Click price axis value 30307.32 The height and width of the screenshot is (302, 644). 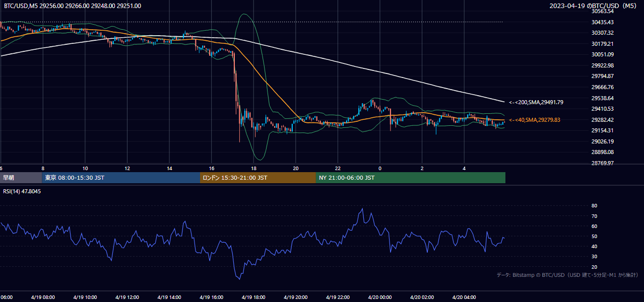(603, 33)
